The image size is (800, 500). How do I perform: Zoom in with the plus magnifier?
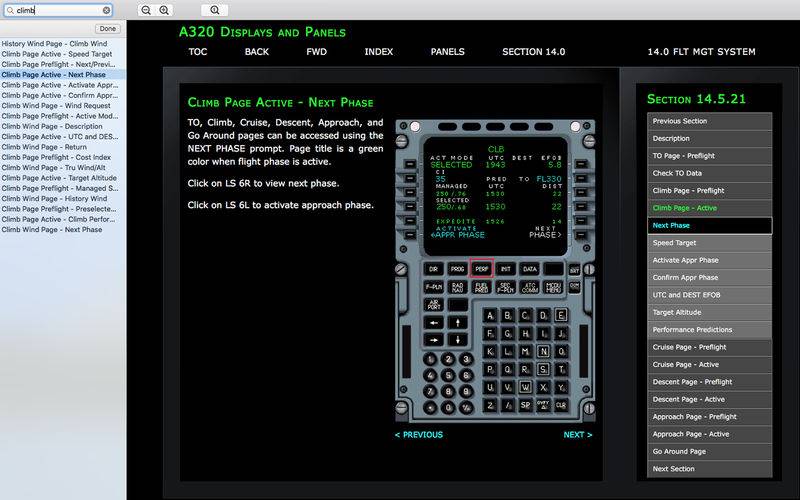click(164, 10)
